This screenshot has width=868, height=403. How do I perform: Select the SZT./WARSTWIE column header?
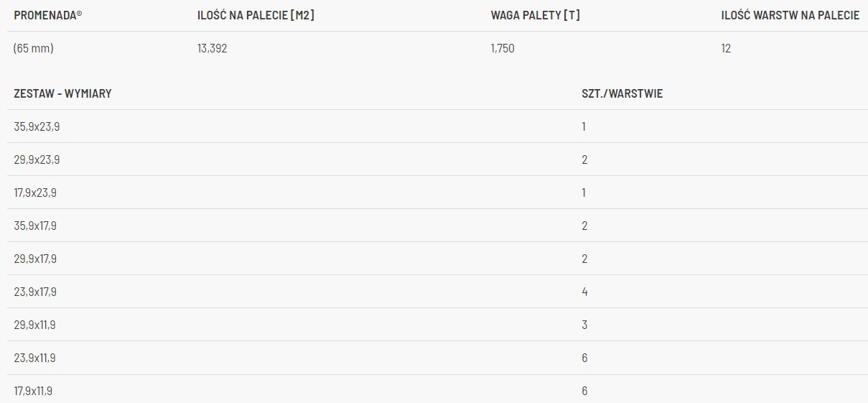[622, 93]
